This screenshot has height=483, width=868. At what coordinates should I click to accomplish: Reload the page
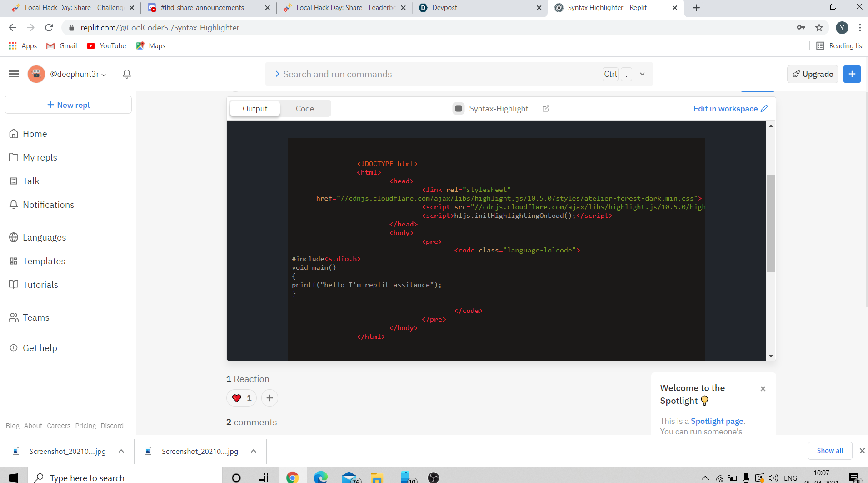click(49, 28)
